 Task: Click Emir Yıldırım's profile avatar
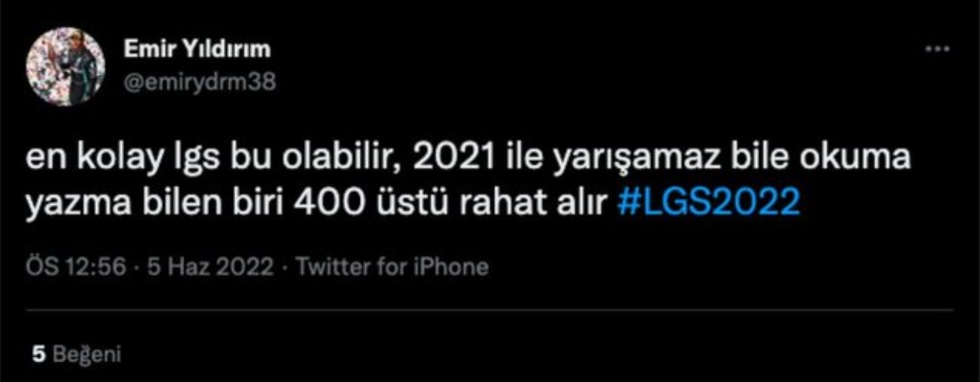click(66, 67)
